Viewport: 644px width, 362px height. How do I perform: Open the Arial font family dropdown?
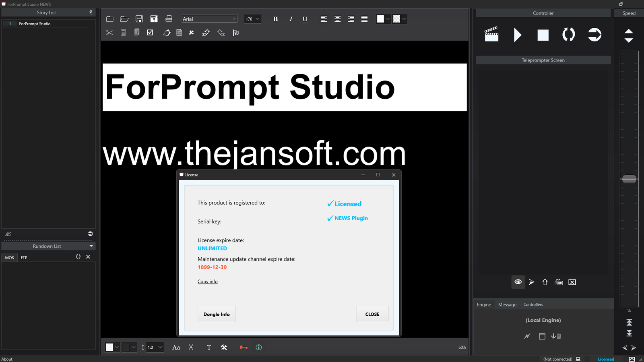(x=209, y=19)
